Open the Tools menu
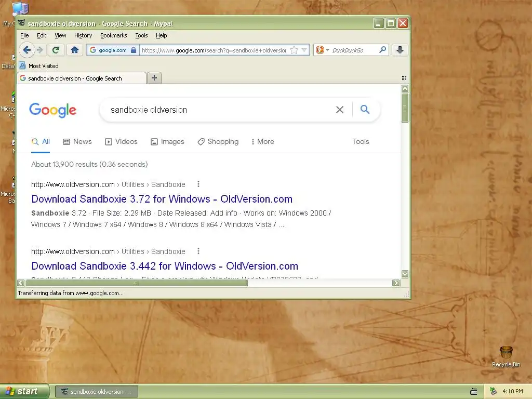The width and height of the screenshot is (532, 399). click(141, 35)
